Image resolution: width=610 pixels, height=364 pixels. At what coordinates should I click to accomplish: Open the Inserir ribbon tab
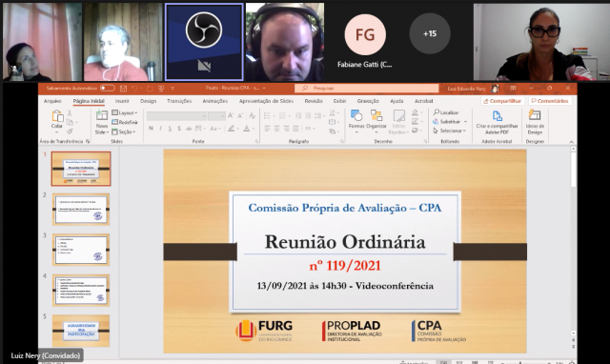122,101
